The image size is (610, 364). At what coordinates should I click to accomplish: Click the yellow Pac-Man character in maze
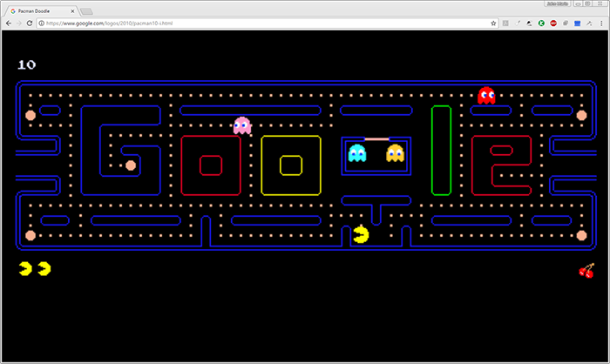(361, 235)
